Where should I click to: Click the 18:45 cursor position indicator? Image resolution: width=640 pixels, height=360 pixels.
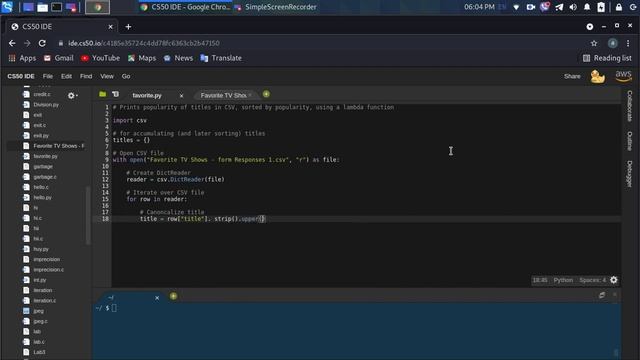point(540,280)
